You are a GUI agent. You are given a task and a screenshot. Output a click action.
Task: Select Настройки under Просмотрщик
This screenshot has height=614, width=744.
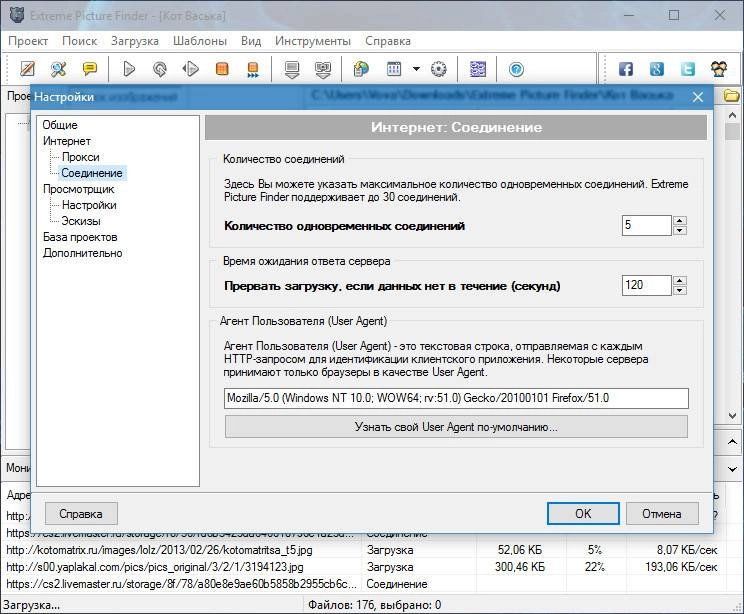coord(89,205)
